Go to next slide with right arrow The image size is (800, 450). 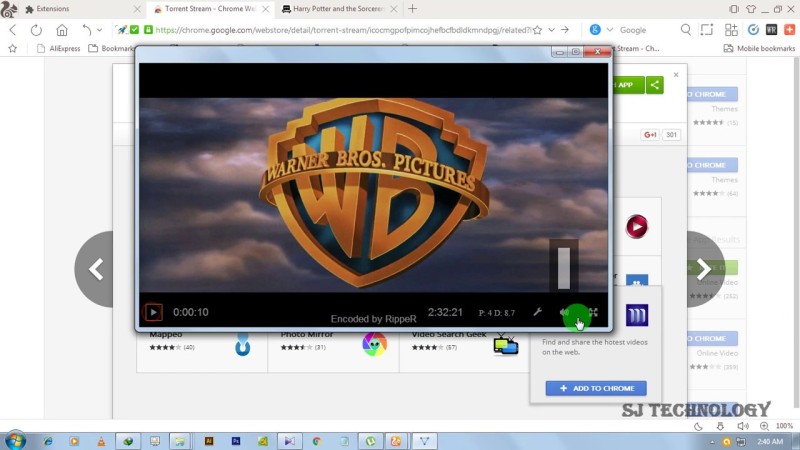pyautogui.click(x=703, y=269)
